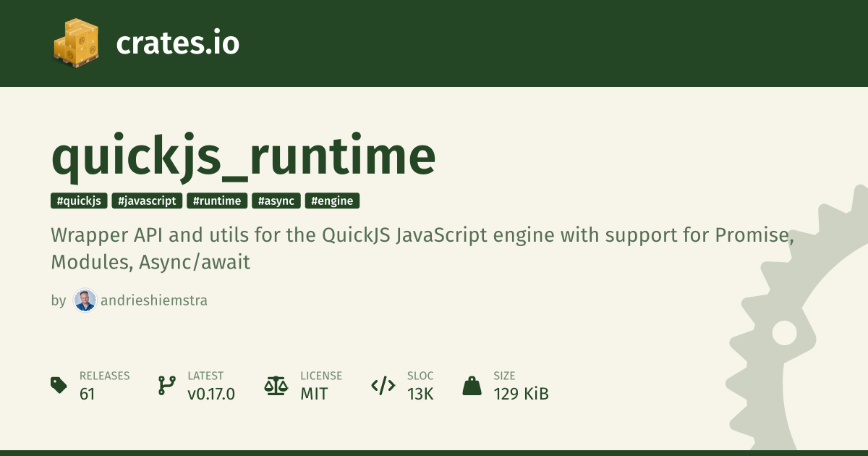
Task: Select the #quickjs tag
Action: pos(79,201)
